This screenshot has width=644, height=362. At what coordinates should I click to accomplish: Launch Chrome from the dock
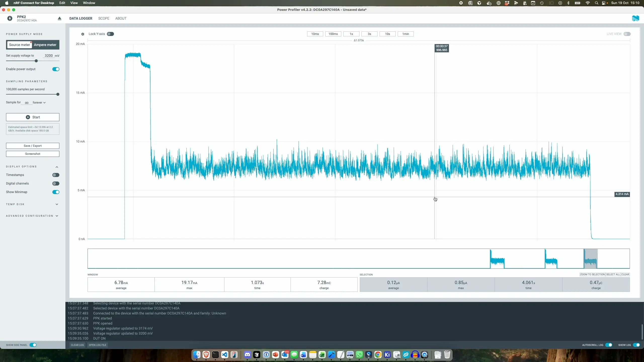(378, 355)
